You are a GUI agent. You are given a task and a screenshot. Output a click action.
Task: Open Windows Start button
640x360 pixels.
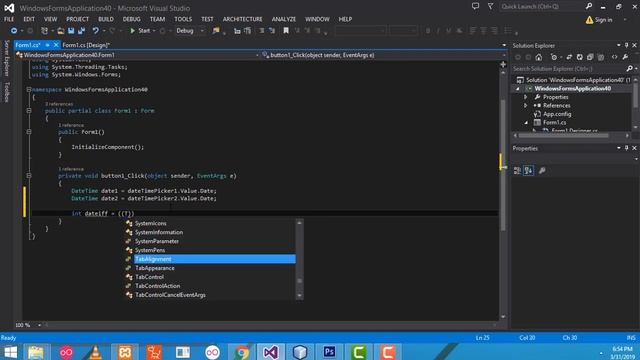10,352
